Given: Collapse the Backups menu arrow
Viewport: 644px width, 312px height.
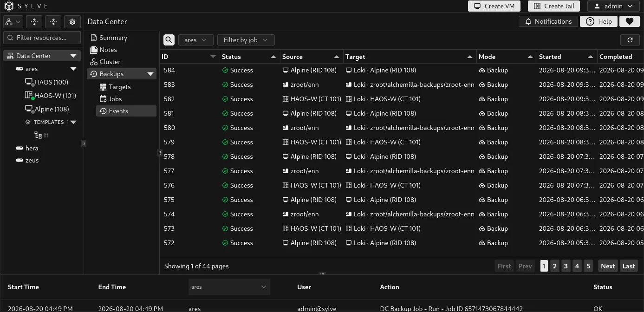Looking at the screenshot, I should tap(150, 74).
